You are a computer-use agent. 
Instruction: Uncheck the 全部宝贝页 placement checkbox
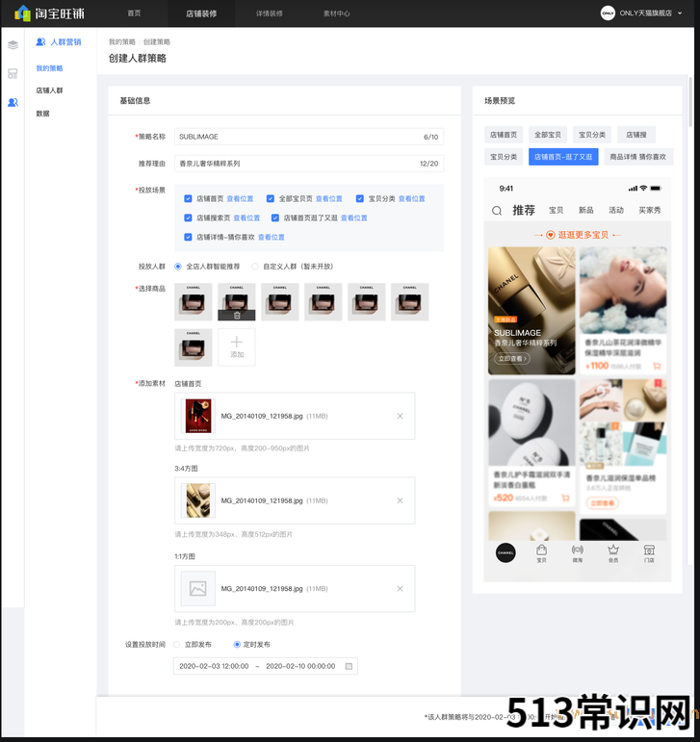[x=271, y=199]
